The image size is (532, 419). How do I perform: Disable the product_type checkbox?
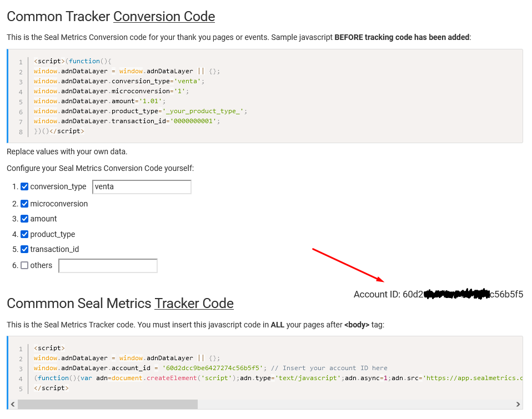[x=24, y=234]
